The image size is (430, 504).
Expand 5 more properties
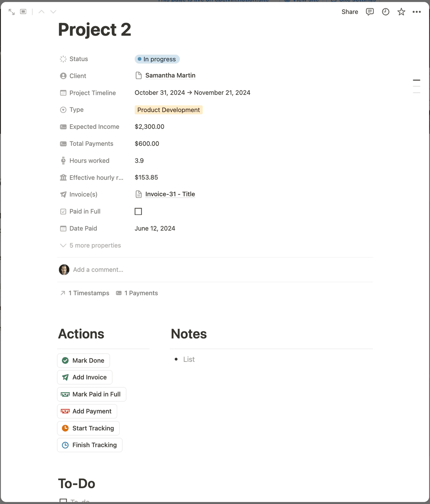(x=90, y=245)
